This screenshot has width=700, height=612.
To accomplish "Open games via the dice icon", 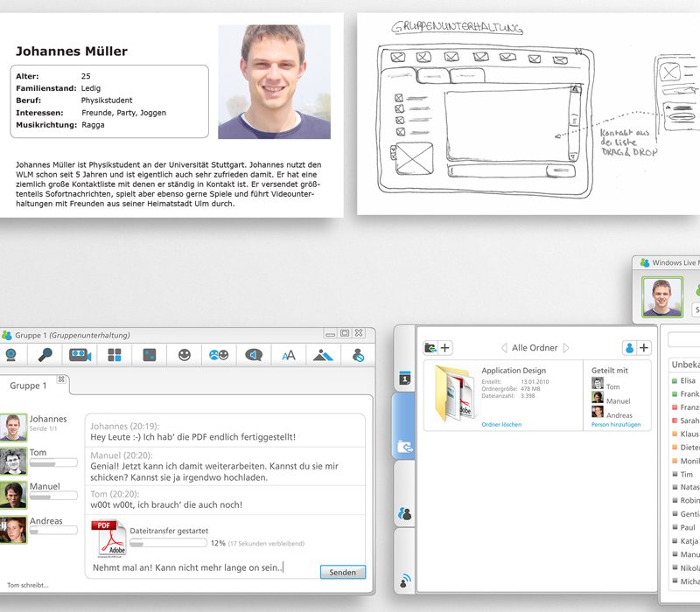I will click(x=149, y=353).
